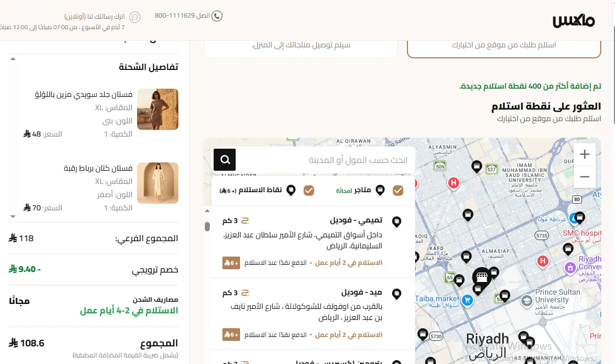Click store marker below SMC hospital
615x364 pixels.
coord(568,248)
